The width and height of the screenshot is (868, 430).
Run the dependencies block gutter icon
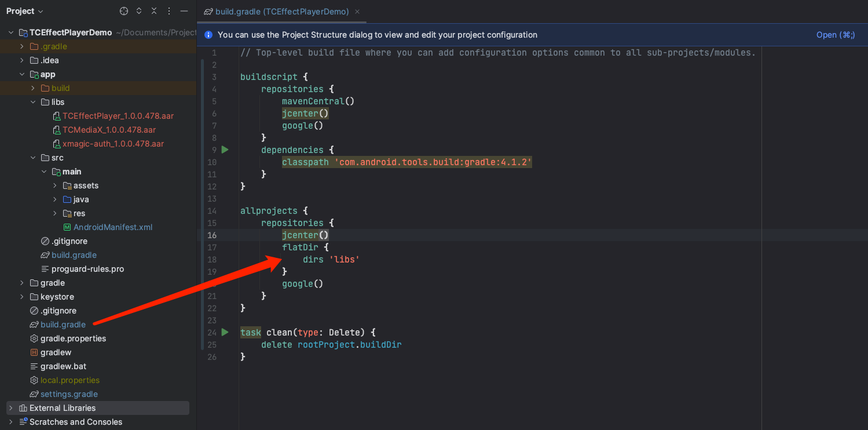(225, 150)
